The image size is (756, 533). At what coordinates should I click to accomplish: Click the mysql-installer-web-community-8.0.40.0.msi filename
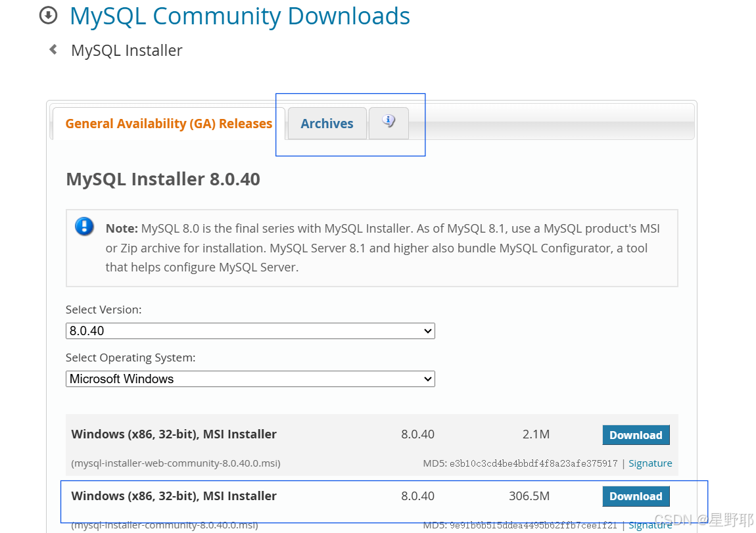176,463
